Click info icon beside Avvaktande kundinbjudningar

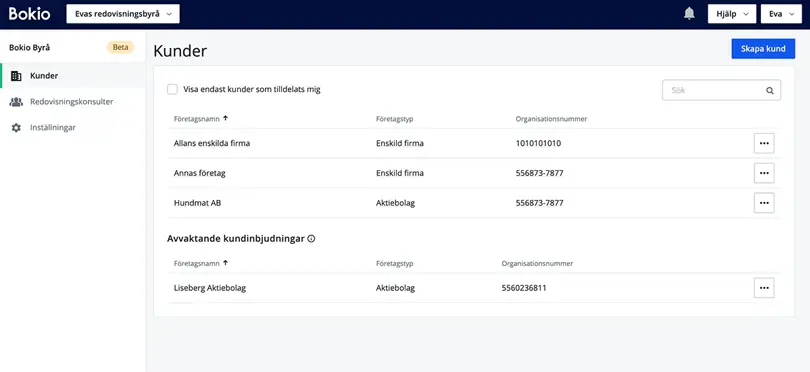point(311,239)
